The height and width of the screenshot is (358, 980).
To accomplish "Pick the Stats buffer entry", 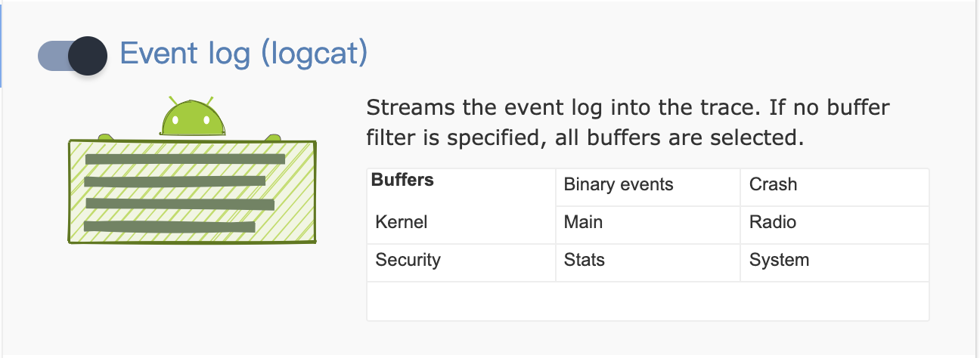I will point(584,261).
